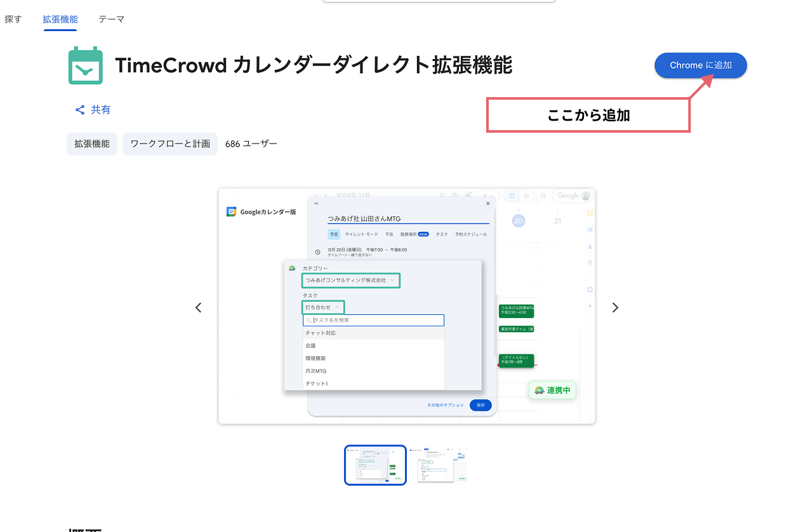801x532 pixels.
Task: Open the Google apps grid icon in screenshot
Action: [543, 195]
